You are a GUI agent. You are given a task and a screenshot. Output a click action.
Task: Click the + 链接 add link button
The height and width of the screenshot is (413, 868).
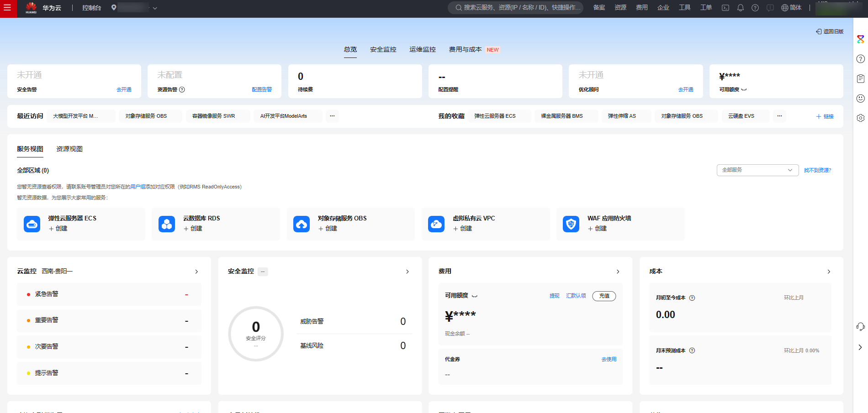[825, 116]
